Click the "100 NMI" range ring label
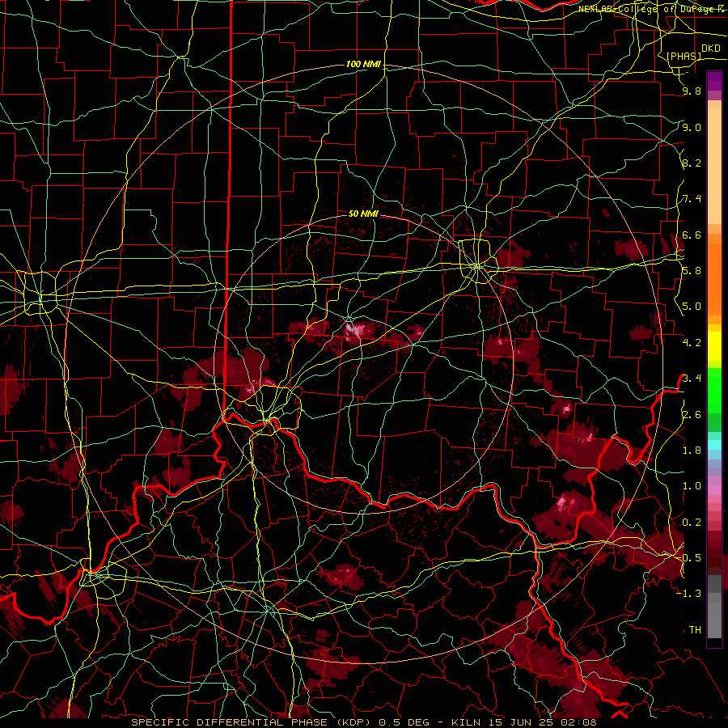728x728 pixels. (x=363, y=64)
